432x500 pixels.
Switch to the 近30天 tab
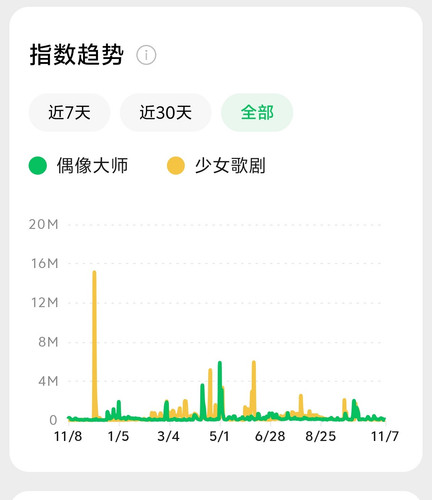pos(165,112)
